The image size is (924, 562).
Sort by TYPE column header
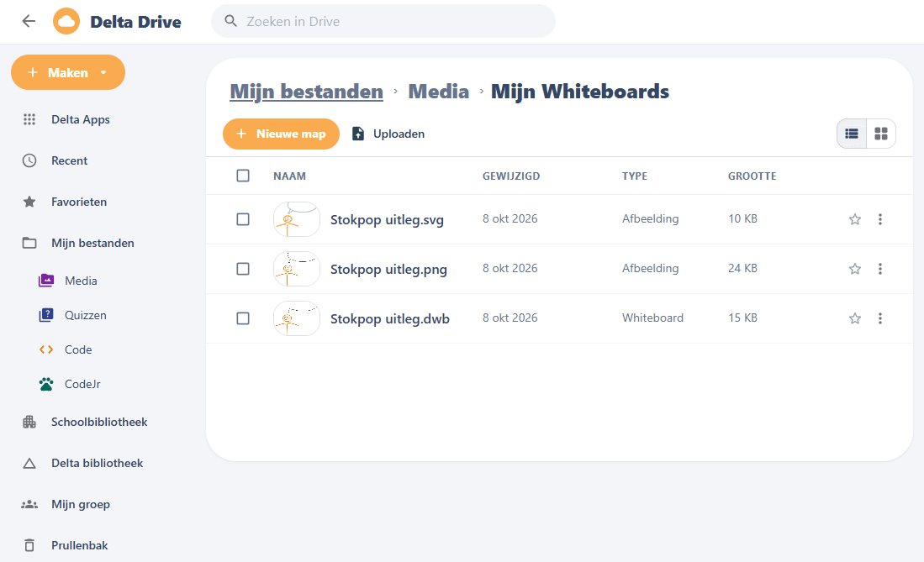(x=635, y=176)
